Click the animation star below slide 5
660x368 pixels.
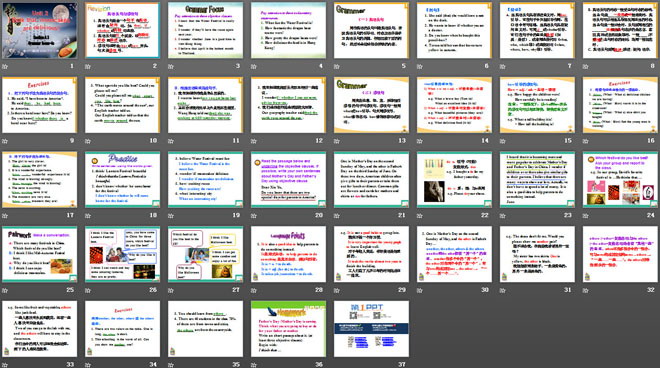pyautogui.click(x=337, y=67)
